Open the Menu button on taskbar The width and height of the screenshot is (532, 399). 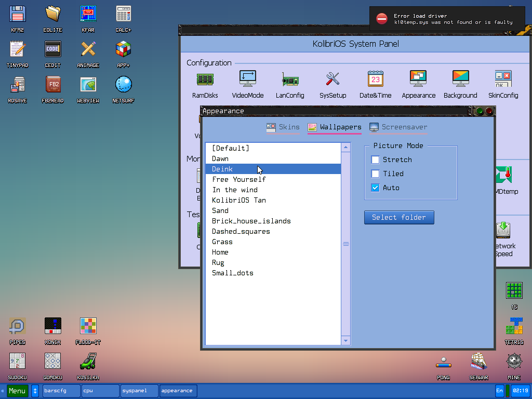pyautogui.click(x=17, y=391)
